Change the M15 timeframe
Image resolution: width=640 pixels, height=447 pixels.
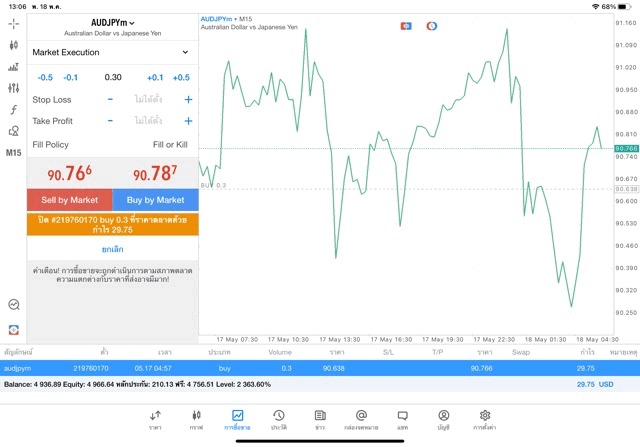pos(13,153)
